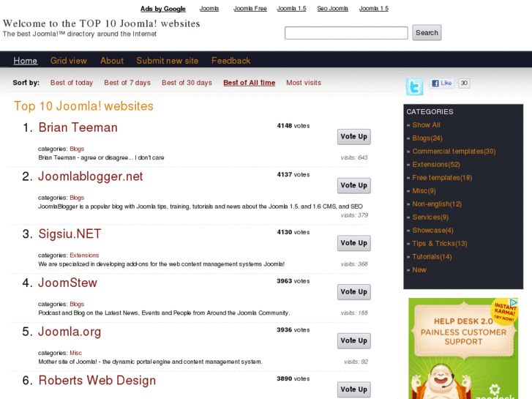Click inside the search text field
532x399 pixels.
(346, 33)
